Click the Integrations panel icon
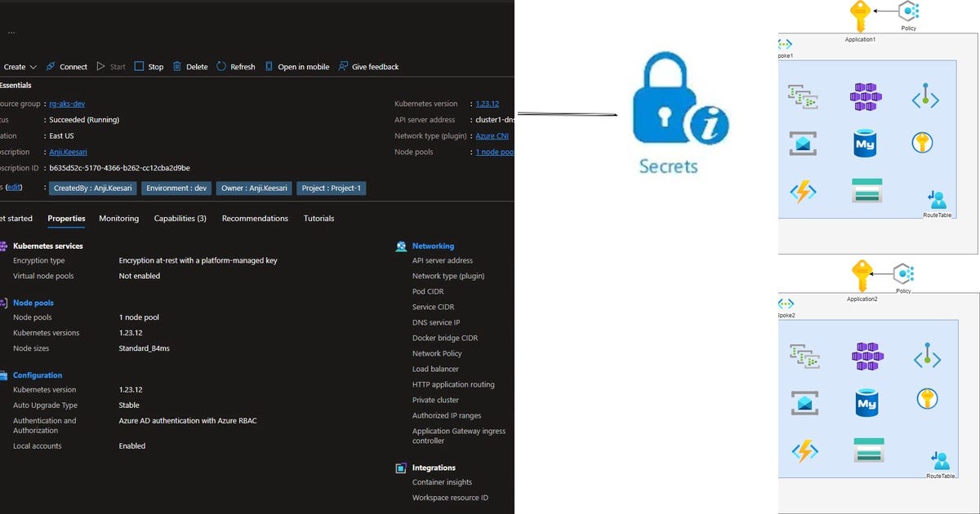Viewport: 980px width, 514px height. pyautogui.click(x=400, y=467)
